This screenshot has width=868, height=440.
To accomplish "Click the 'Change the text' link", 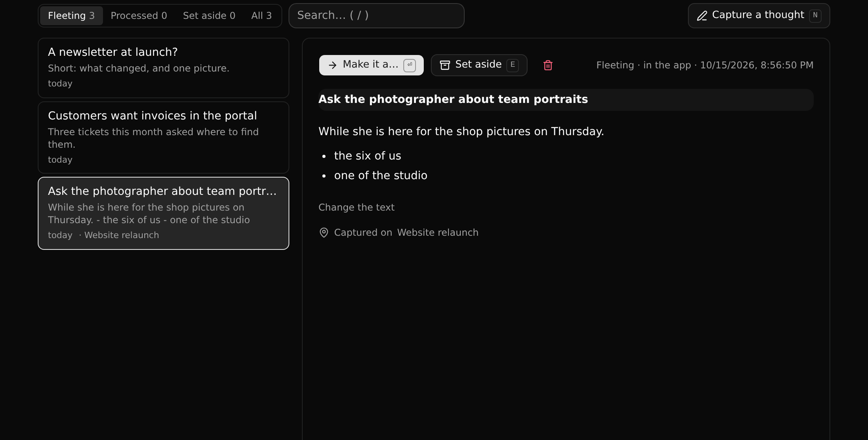I will pyautogui.click(x=356, y=207).
